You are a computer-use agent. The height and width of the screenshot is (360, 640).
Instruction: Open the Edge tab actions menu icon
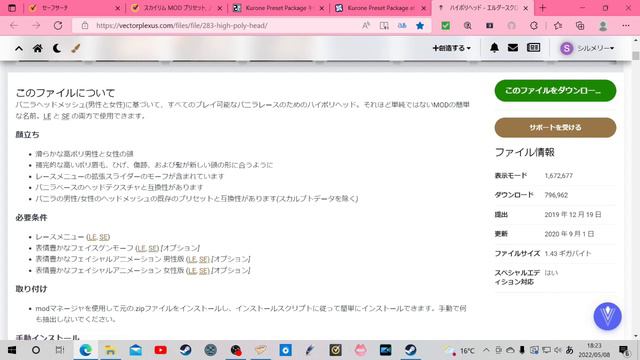(12, 8)
